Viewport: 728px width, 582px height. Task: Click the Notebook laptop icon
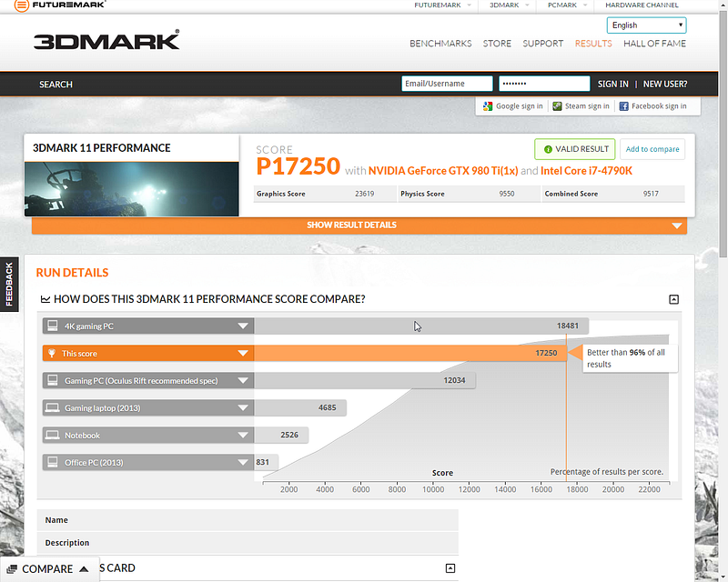pos(53,436)
